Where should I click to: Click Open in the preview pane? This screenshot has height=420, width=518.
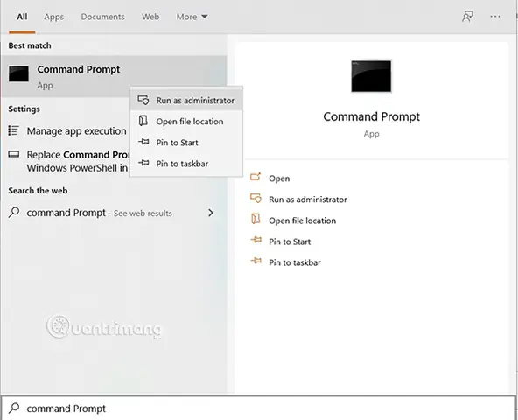click(x=279, y=178)
